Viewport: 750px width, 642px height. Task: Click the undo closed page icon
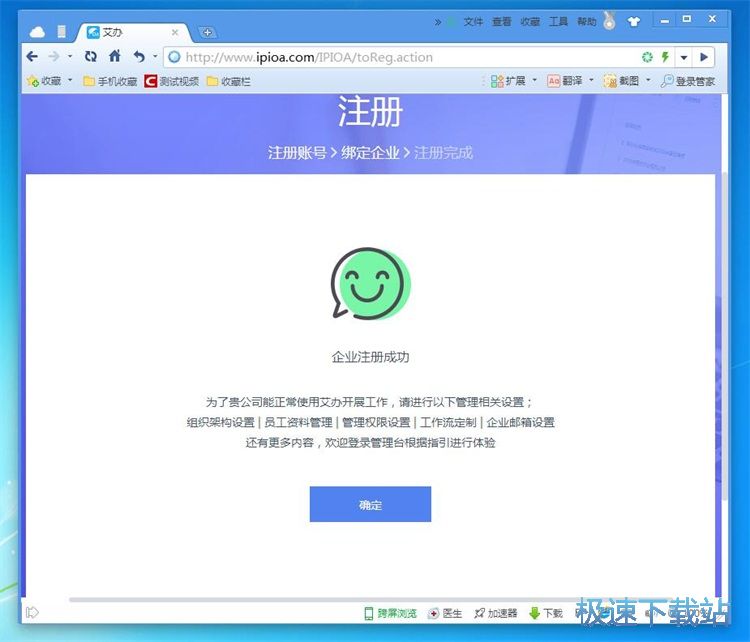(x=139, y=57)
